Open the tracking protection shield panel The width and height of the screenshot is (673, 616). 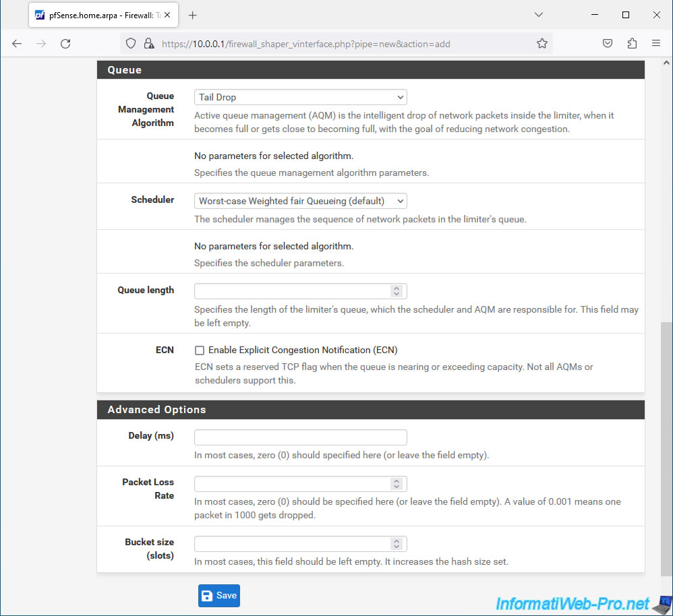(131, 44)
